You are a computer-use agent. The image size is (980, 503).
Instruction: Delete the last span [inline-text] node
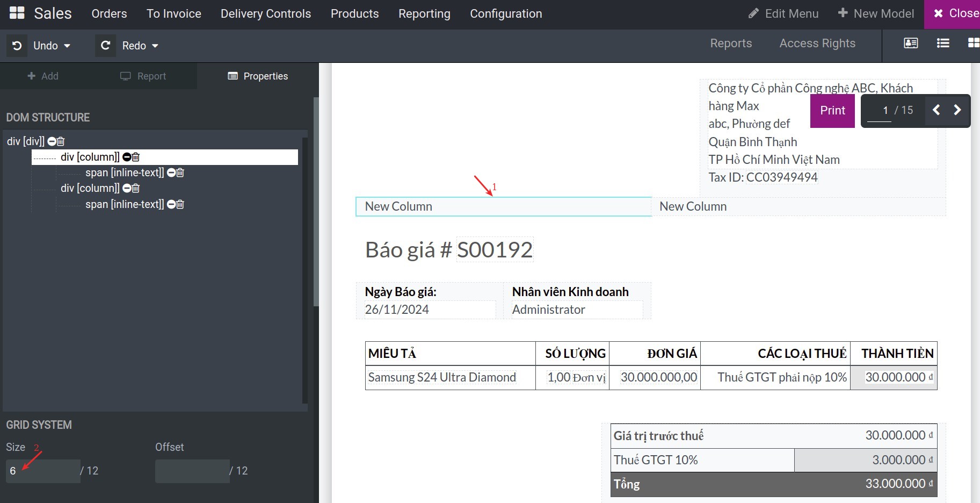(180, 204)
